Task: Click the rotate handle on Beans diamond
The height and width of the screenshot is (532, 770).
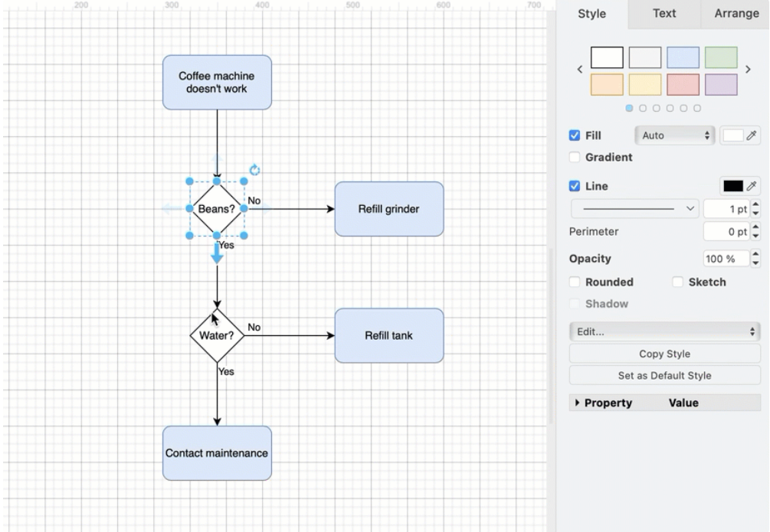Action: (x=255, y=170)
